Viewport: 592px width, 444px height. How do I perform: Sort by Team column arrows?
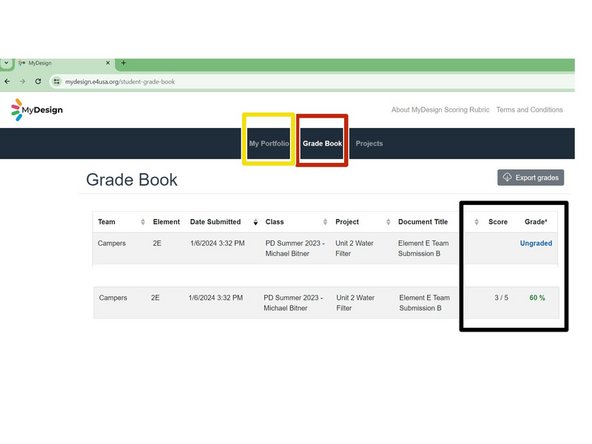[x=143, y=222]
